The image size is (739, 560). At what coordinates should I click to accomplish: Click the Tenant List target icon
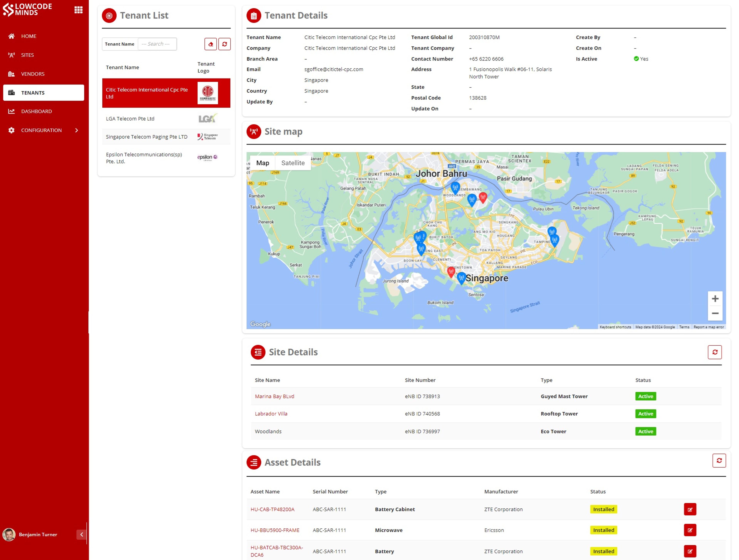click(109, 16)
